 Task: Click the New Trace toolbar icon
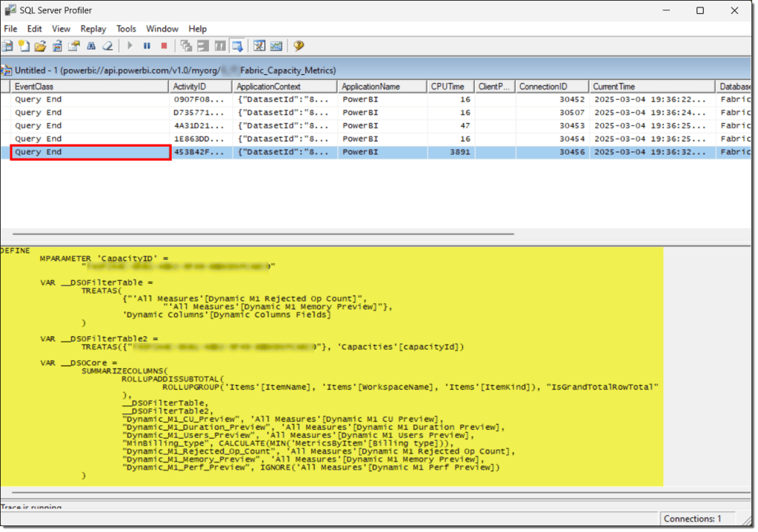point(7,46)
